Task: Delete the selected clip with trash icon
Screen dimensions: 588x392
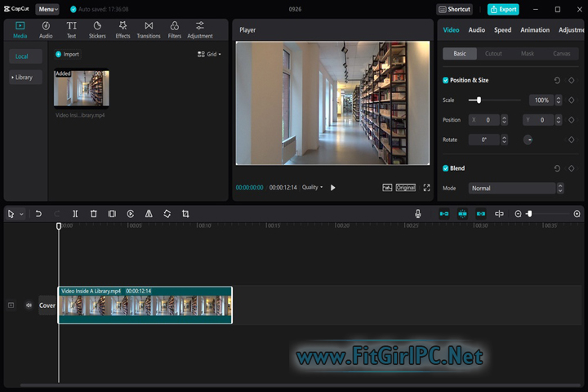Action: click(x=93, y=214)
